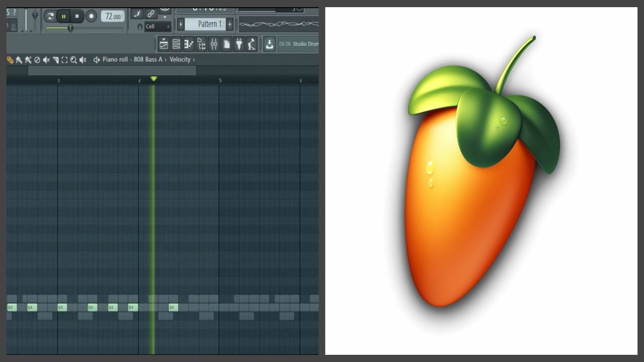Open the project copy/pages icon
644x362 pixels.
(x=226, y=44)
